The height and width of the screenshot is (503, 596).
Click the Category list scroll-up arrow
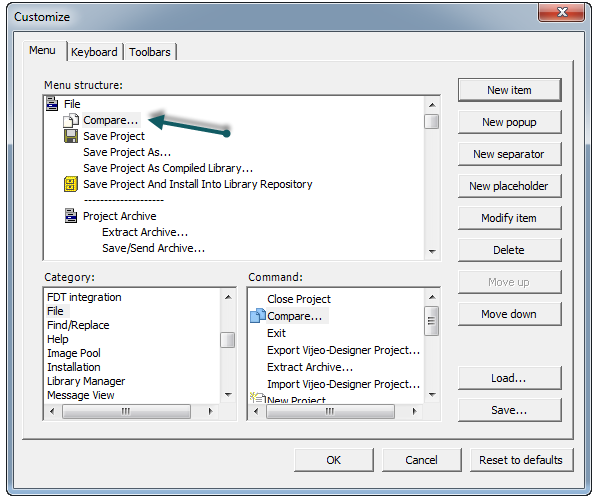(228, 297)
